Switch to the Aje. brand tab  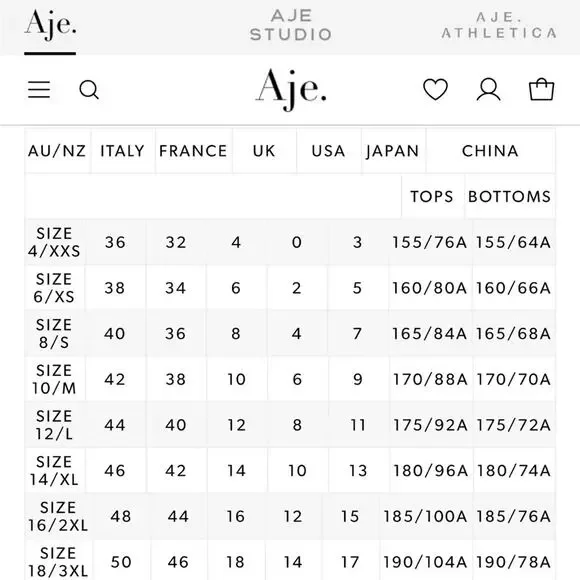[x=51, y=25]
